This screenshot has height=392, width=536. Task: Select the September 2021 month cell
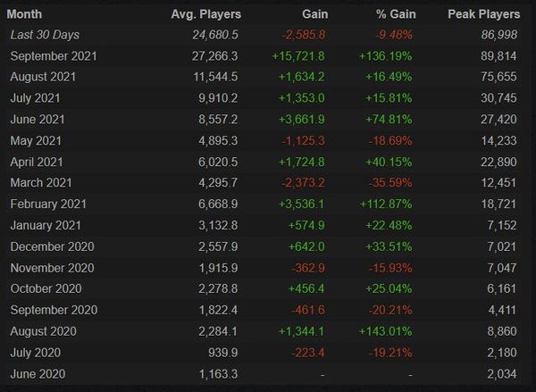pyautogui.click(x=54, y=56)
